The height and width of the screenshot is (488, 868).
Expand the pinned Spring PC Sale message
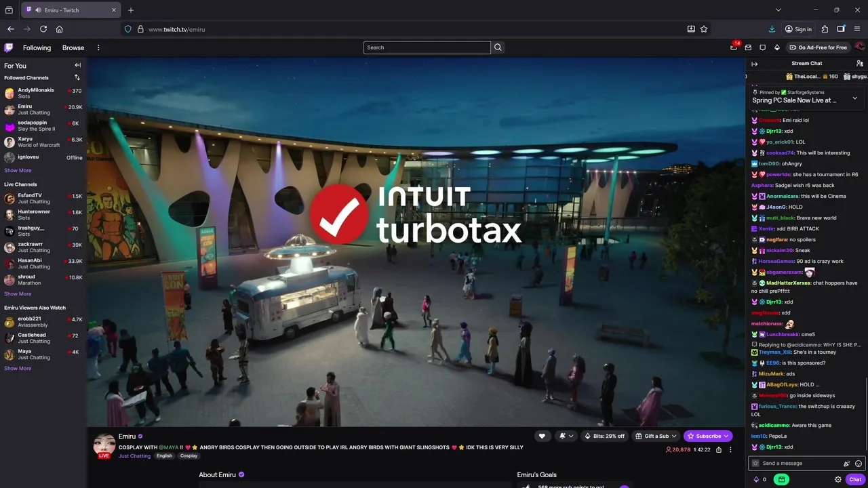(854, 98)
